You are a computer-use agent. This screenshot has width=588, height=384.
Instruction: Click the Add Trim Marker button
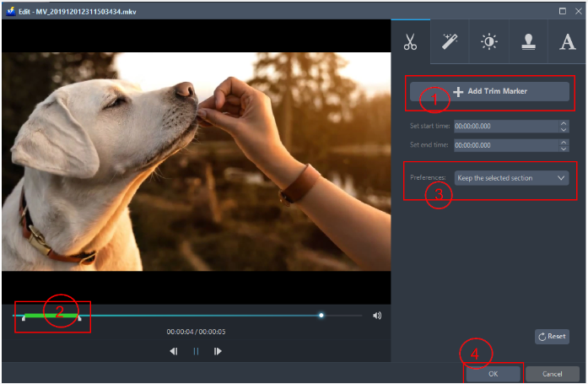[490, 91]
